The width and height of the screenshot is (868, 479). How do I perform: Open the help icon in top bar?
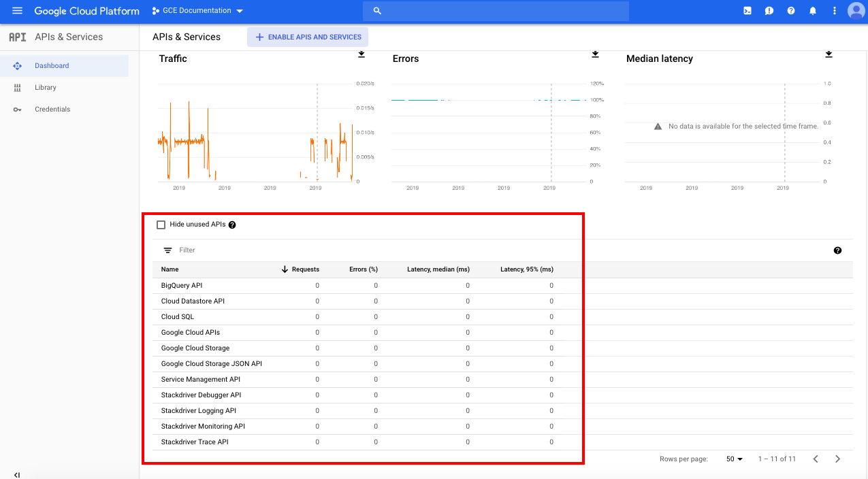(x=790, y=11)
